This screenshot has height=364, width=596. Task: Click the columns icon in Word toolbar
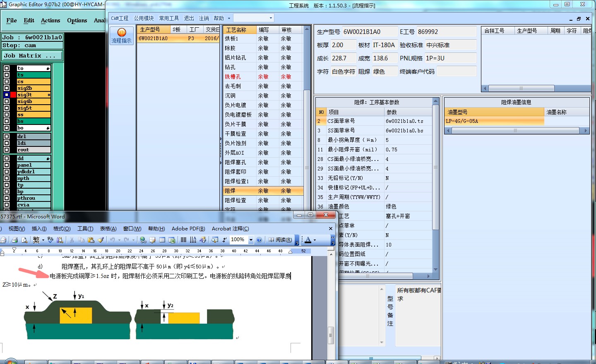(183, 240)
